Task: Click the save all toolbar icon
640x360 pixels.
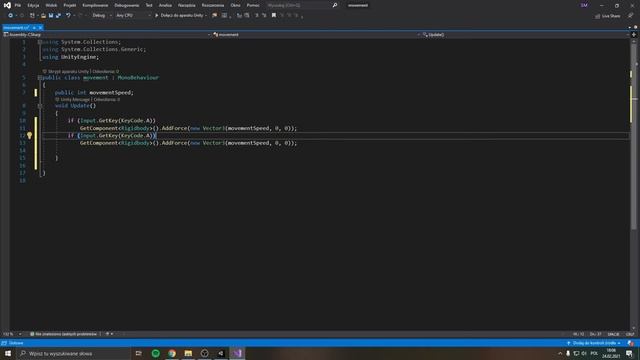Action: pos(58,16)
